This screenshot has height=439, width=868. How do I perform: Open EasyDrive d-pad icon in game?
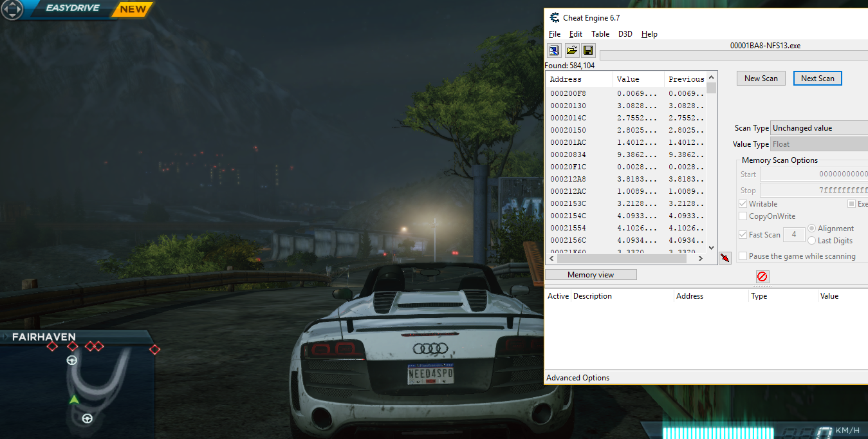tap(12, 9)
